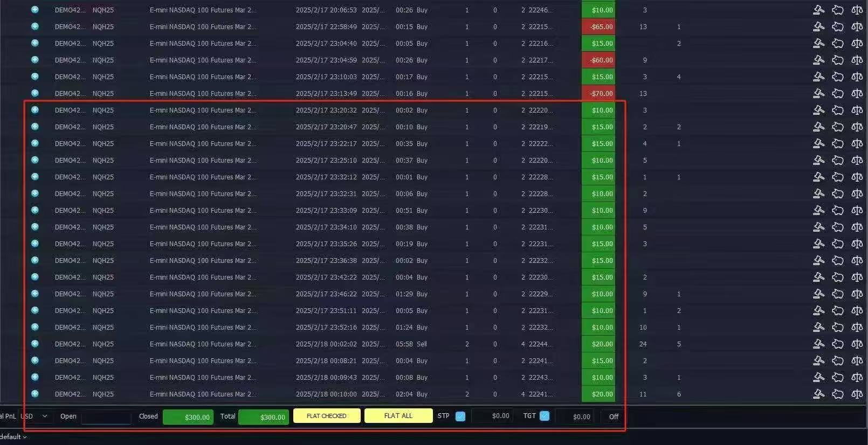The width and height of the screenshot is (868, 445).
Task: Toggle the TGT checkbox
Action: (545, 416)
